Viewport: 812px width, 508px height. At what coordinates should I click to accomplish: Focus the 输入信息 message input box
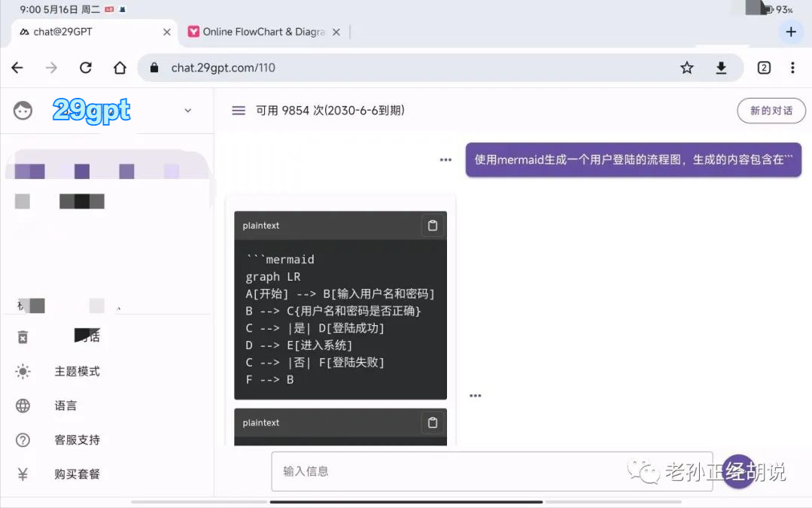click(492, 471)
